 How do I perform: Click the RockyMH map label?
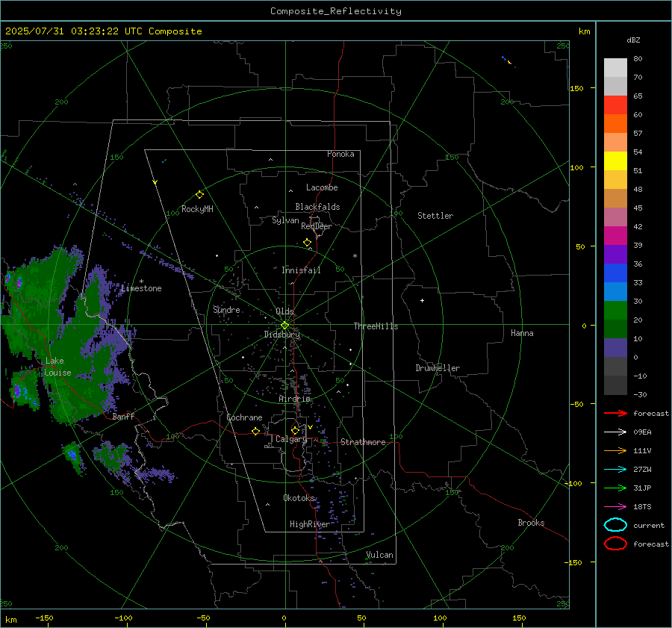click(x=197, y=209)
